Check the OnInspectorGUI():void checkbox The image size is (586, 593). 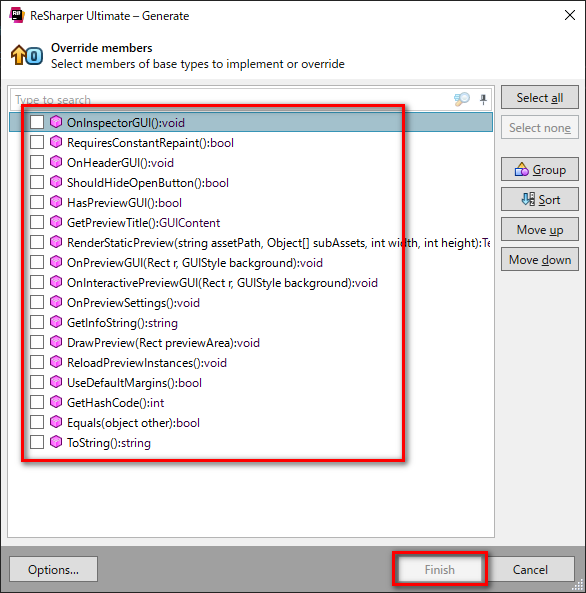(37, 122)
